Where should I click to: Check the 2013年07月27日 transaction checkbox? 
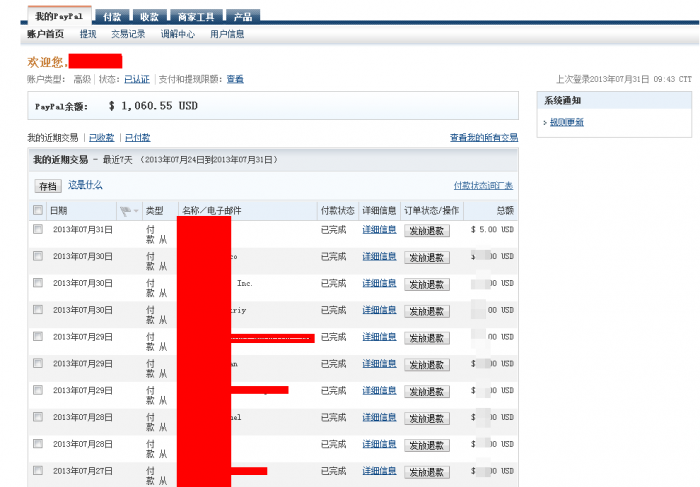coord(38,470)
